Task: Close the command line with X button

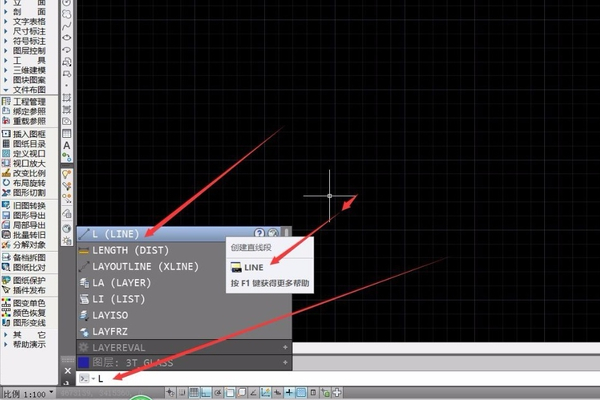Action: pos(67,370)
